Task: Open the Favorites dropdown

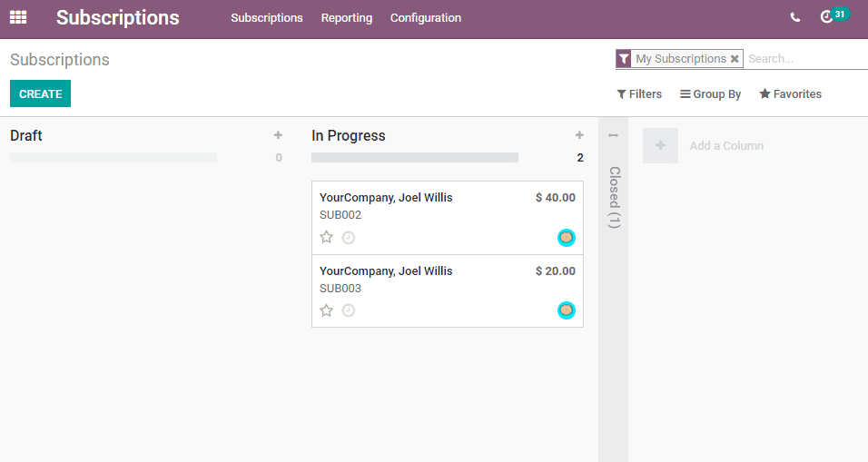Action: click(x=791, y=94)
